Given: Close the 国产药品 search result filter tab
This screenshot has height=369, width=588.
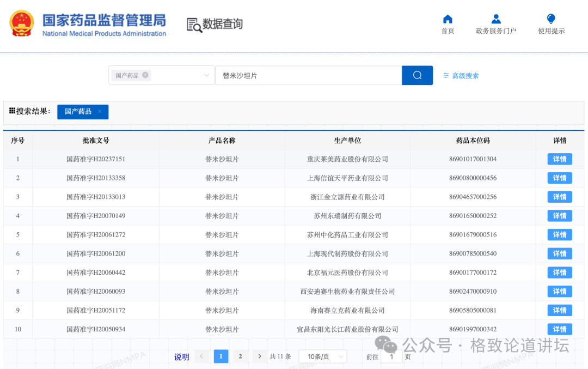Looking at the screenshot, I should coord(100,112).
